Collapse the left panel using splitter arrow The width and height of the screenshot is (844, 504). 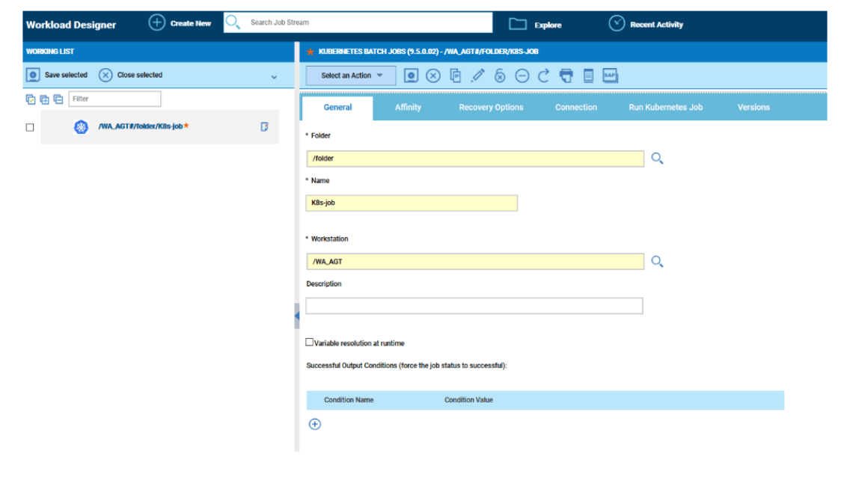[x=297, y=316]
